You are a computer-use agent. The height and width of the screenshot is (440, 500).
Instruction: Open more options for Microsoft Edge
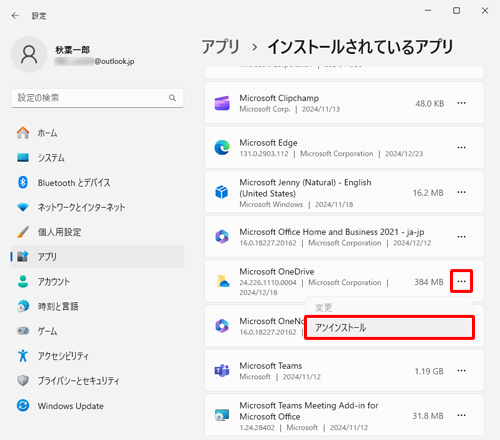pos(461,147)
